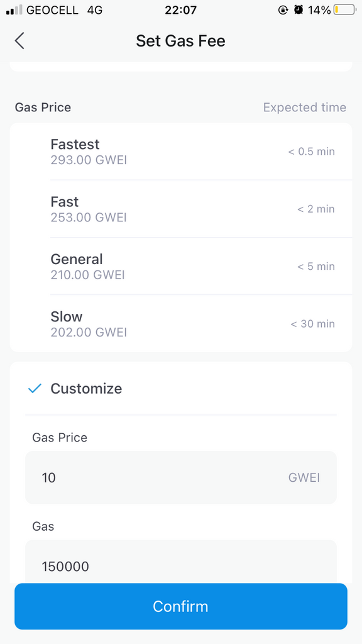Tap the Gas Price input showing 10
This screenshot has height=644, width=362.
coord(180,477)
